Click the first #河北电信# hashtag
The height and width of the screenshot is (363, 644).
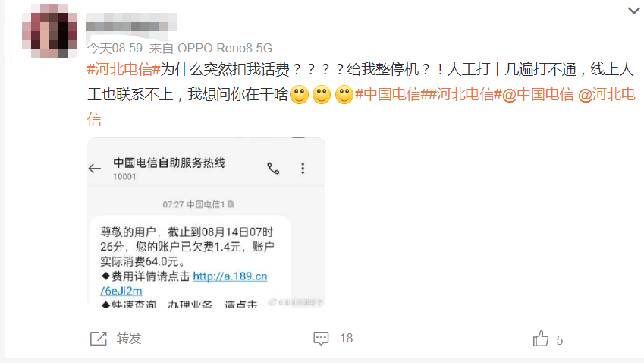point(124,69)
